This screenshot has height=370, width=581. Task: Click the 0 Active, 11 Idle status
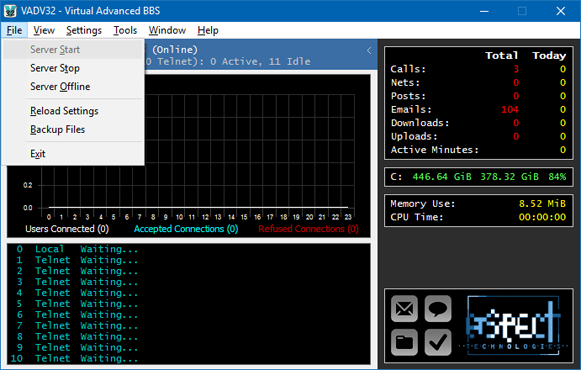[x=260, y=61]
